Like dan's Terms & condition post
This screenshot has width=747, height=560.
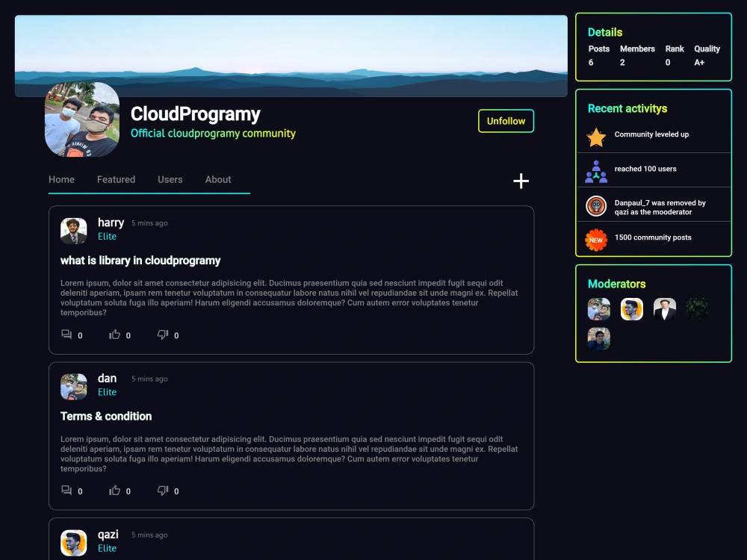click(x=114, y=491)
